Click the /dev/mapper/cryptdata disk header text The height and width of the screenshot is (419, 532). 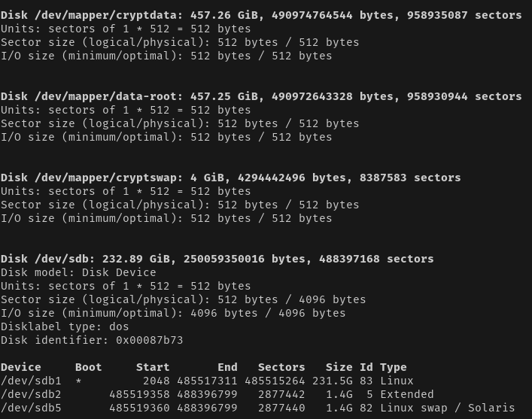point(261,15)
